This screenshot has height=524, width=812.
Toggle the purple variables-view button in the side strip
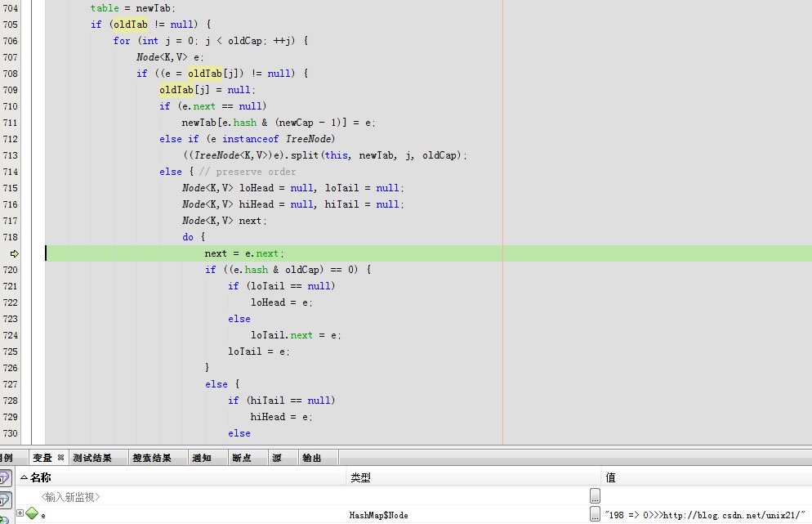click(5, 477)
